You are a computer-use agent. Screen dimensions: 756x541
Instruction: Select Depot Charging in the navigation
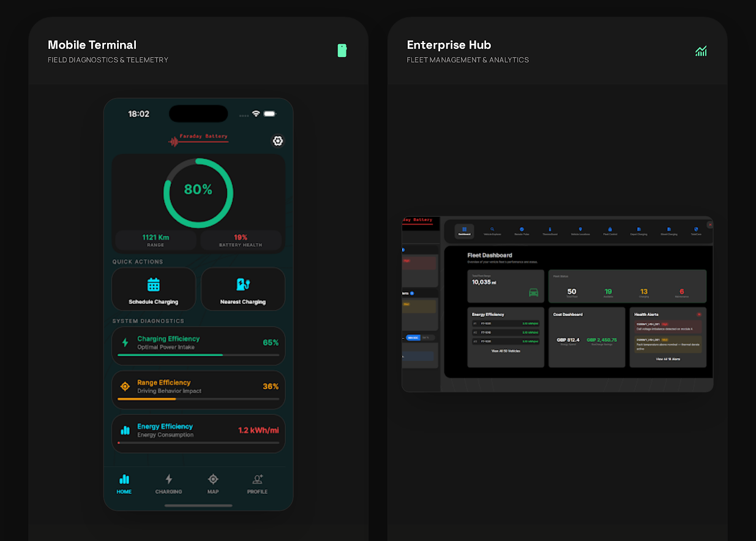[x=638, y=231]
